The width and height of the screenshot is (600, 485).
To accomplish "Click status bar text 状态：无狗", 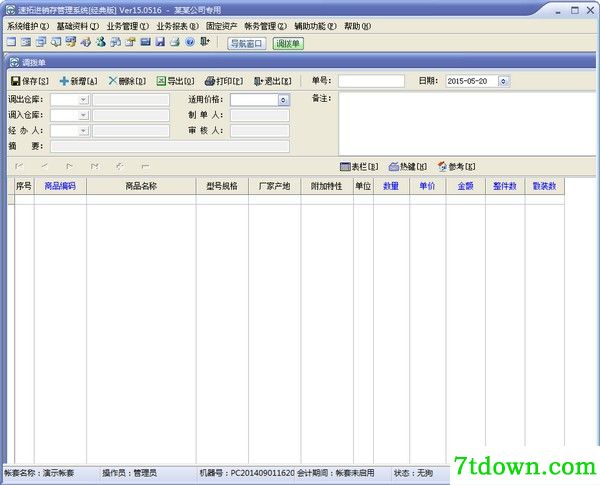I will (414, 473).
